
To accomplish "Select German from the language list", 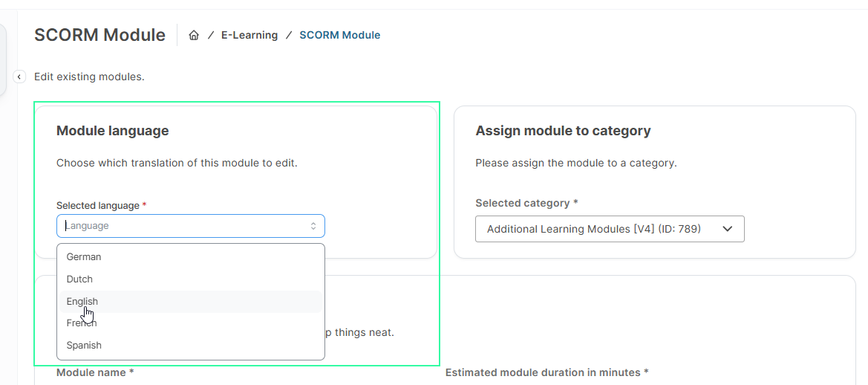I will pos(84,256).
